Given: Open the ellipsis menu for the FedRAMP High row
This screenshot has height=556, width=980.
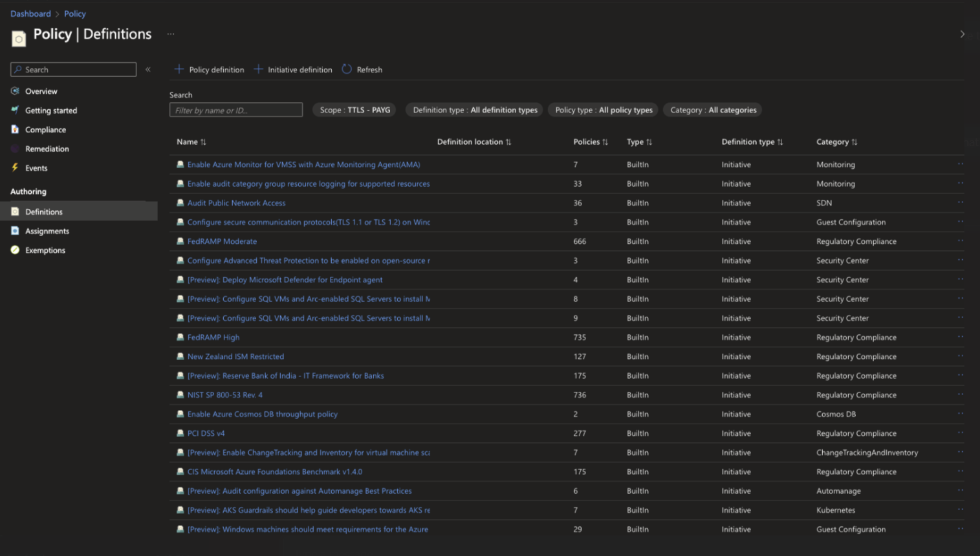Looking at the screenshot, I should tap(961, 337).
